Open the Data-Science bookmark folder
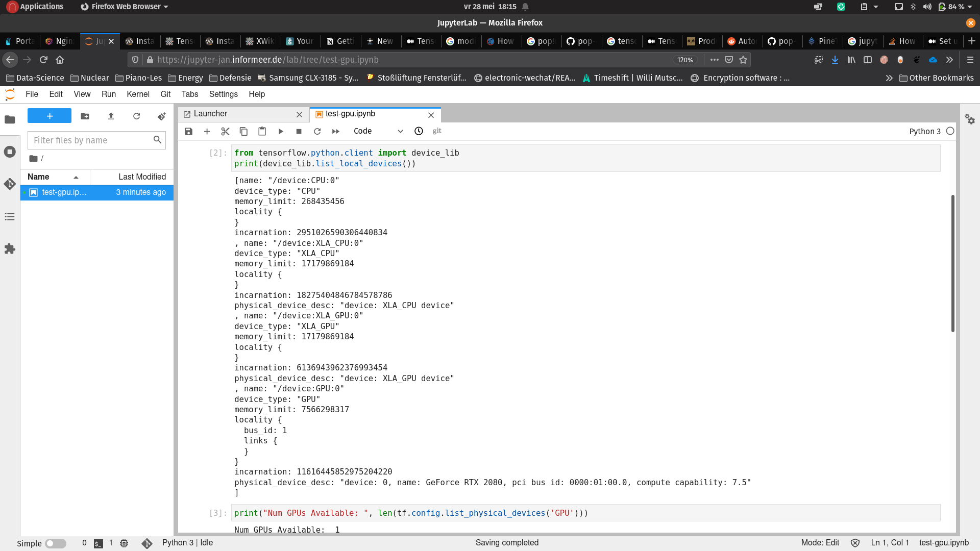Viewport: 980px width, 551px height. point(35,78)
